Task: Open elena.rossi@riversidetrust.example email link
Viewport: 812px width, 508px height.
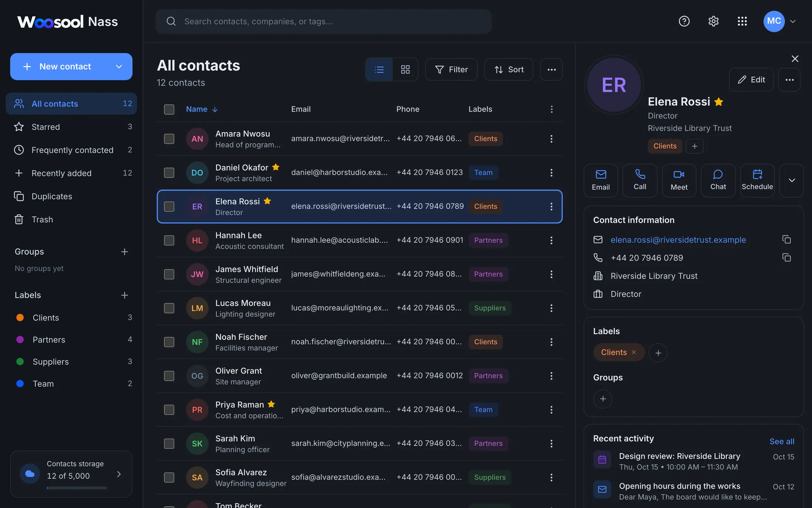Action: pyautogui.click(x=678, y=240)
